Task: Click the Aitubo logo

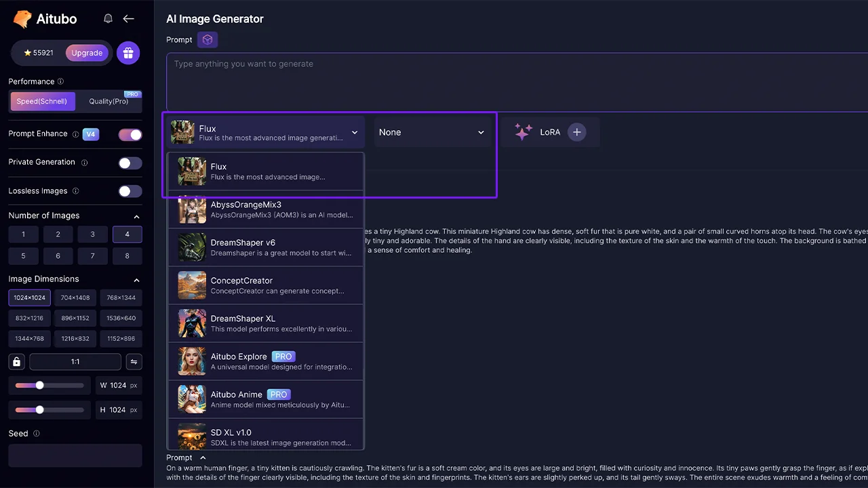Action: click(44, 19)
